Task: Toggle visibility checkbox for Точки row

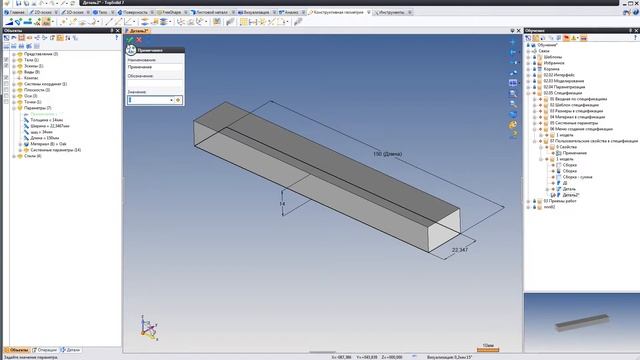Action: pos(6,102)
